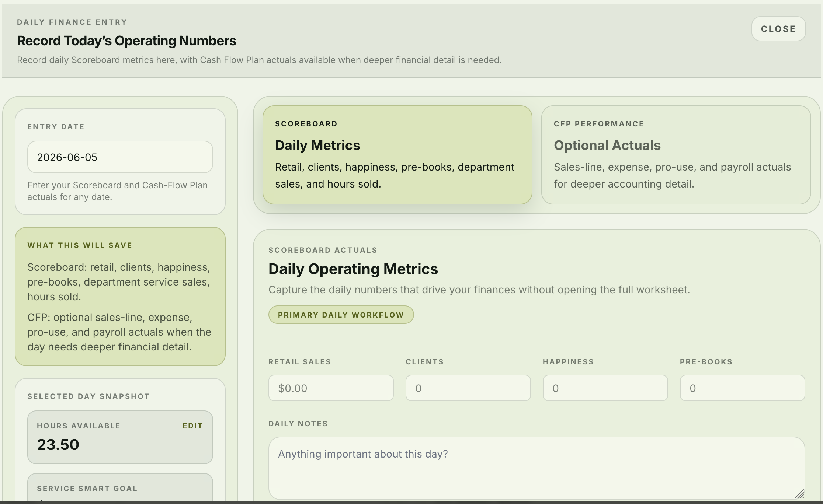This screenshot has height=504, width=823.
Task: Click the 'Hours Available' label
Action: (79, 426)
